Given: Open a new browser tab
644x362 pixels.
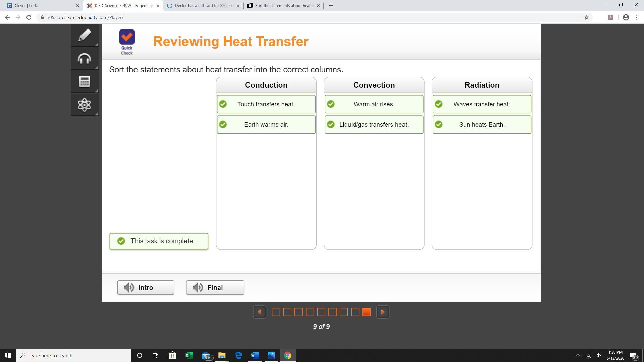Looking at the screenshot, I should (331, 6).
